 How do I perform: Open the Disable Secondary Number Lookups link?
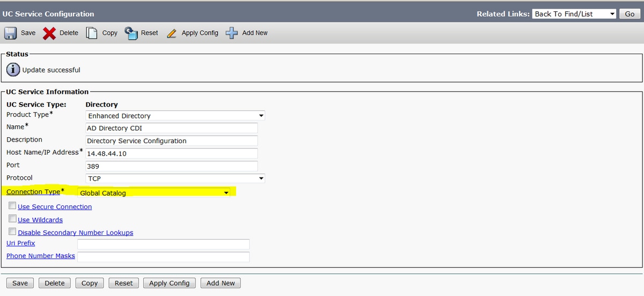pyautogui.click(x=76, y=233)
